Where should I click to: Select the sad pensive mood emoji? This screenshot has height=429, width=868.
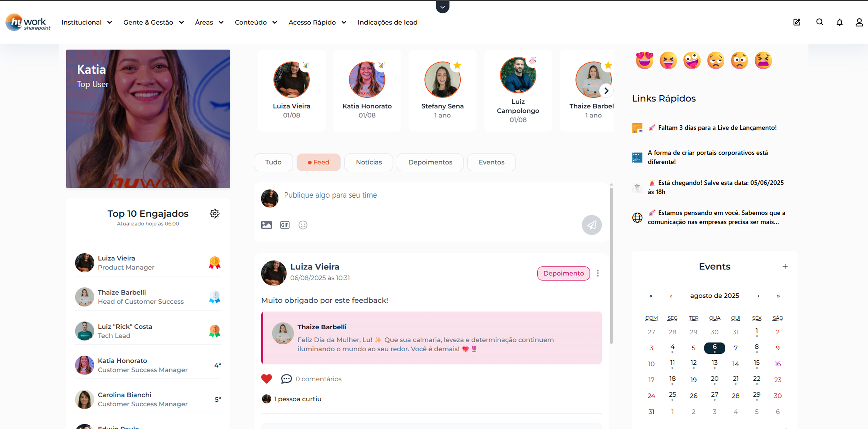[x=716, y=60]
